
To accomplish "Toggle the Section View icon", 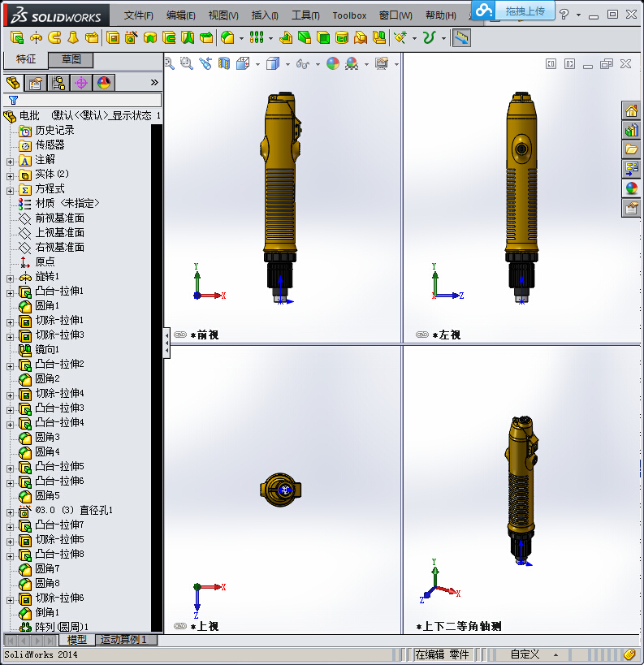I will point(224,64).
